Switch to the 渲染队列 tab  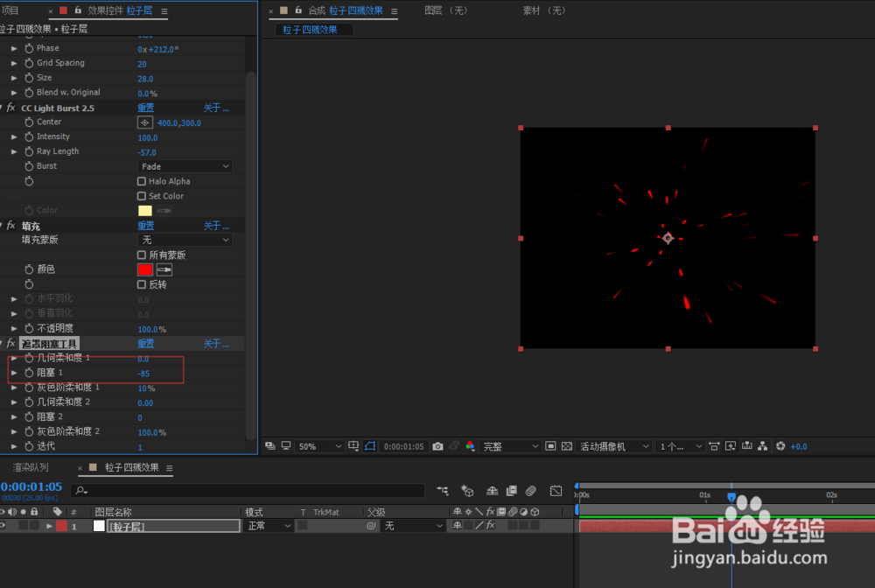click(31, 467)
